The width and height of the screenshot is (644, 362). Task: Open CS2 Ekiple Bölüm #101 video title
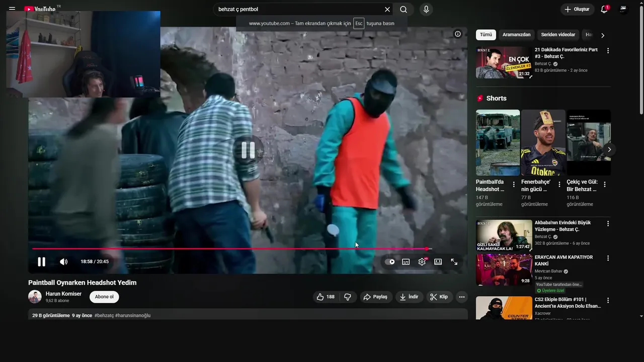tap(568, 303)
